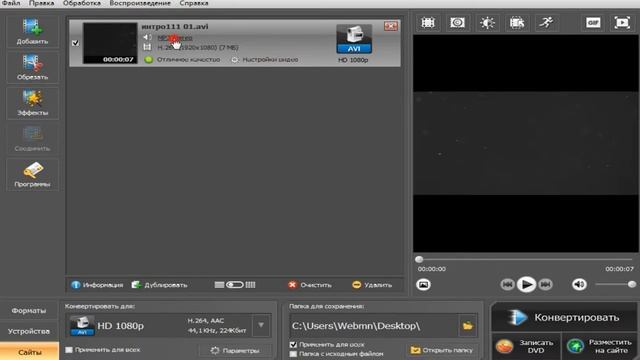Click Очистить to clear the list
This screenshot has height=360, width=640.
coord(310,285)
